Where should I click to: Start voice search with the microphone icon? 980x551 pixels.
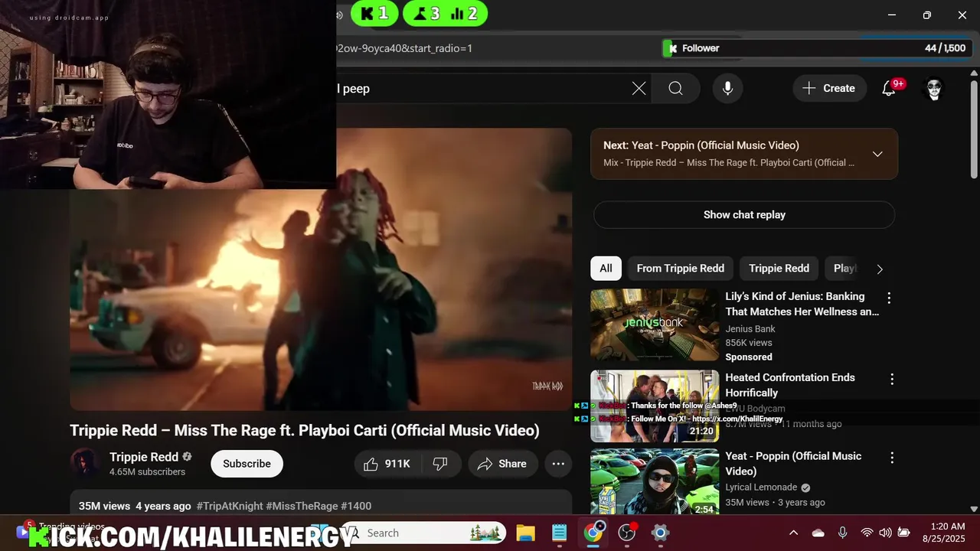tap(727, 89)
